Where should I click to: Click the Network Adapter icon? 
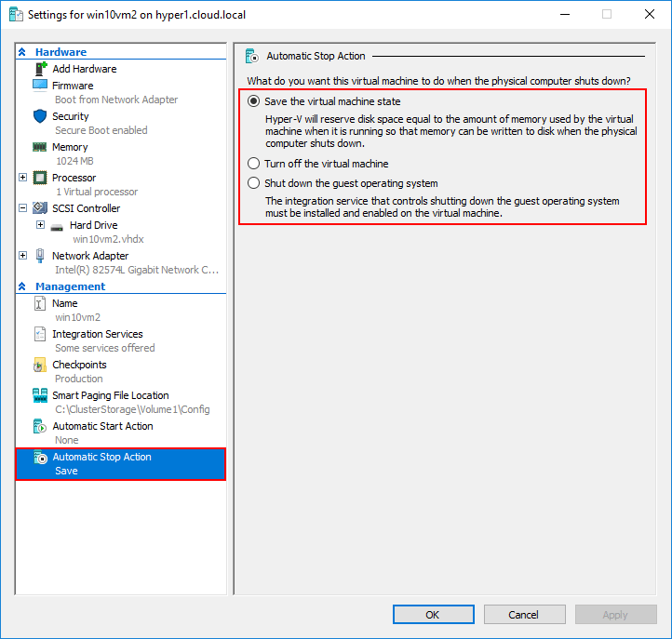tap(40, 256)
